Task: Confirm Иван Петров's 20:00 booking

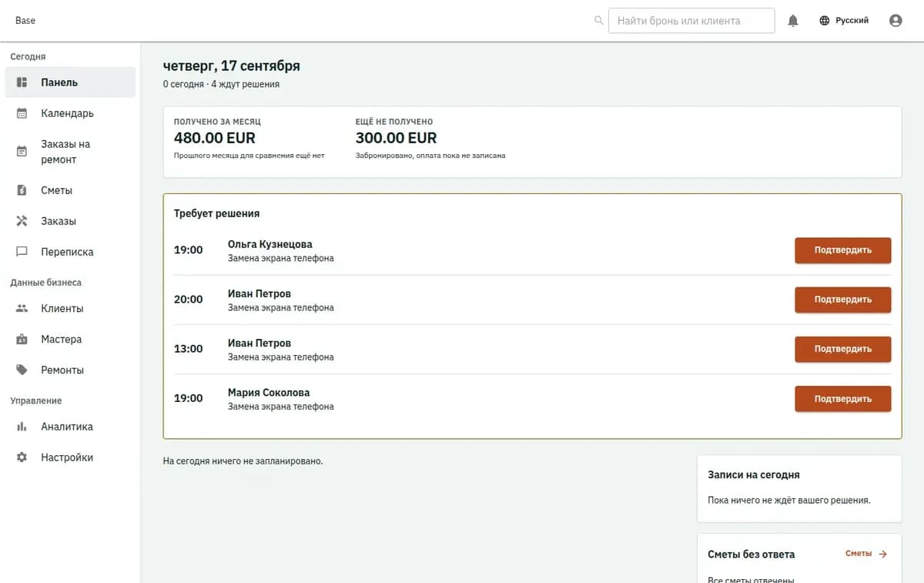Action: (x=843, y=300)
